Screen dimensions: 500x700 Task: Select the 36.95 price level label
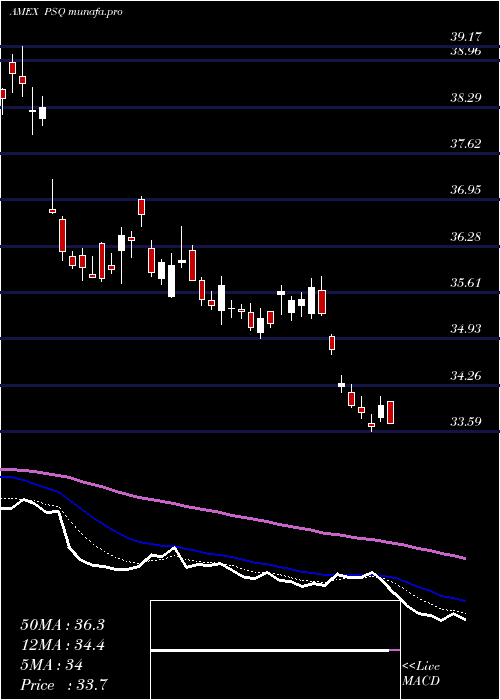[466, 190]
